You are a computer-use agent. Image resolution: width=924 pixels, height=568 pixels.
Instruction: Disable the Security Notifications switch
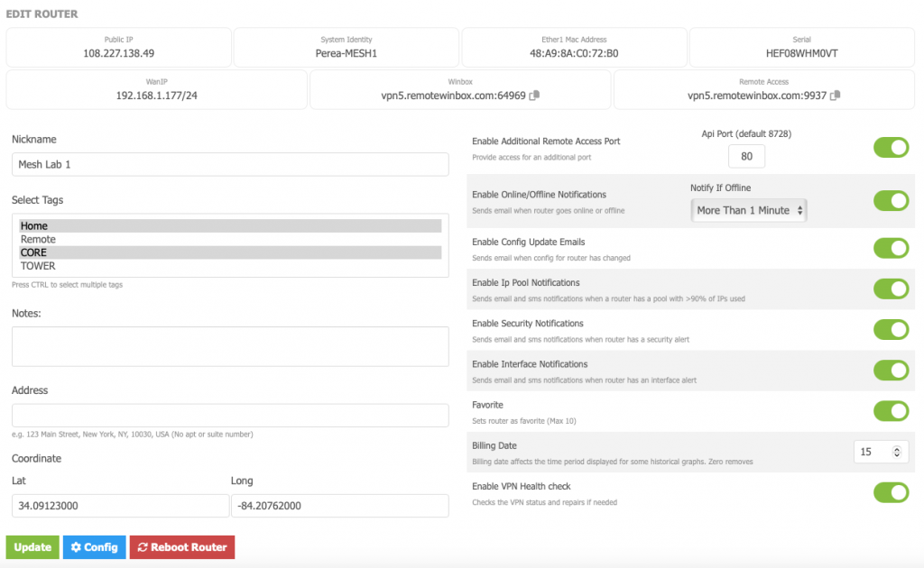(891, 329)
